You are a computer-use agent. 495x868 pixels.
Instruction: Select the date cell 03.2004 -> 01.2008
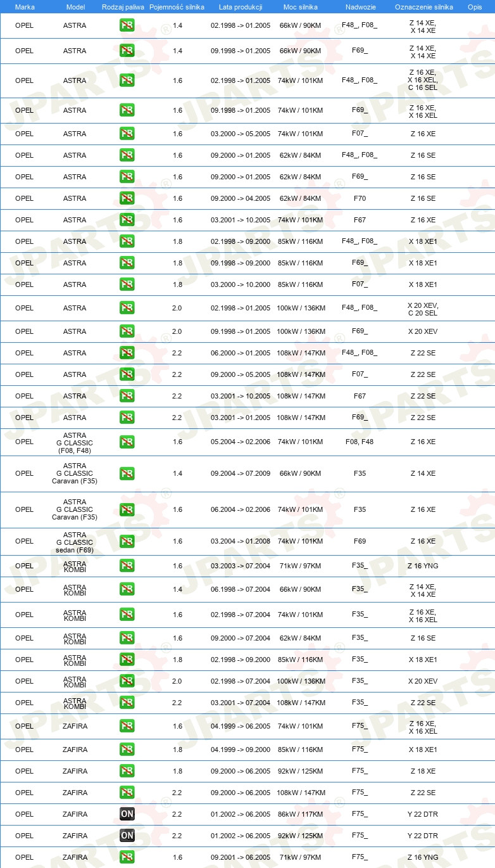241,541
